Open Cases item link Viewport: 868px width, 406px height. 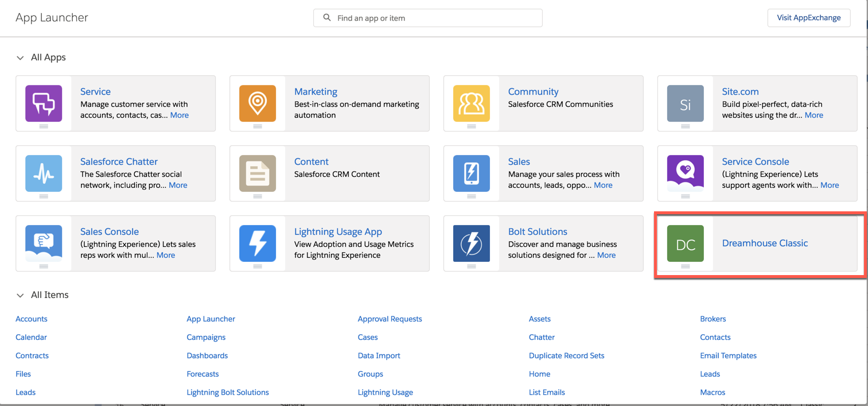(x=368, y=337)
